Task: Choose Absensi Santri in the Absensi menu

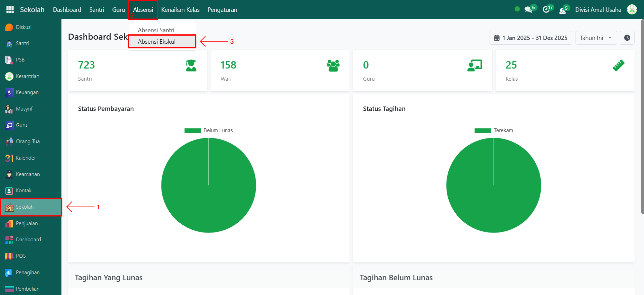Action: tap(156, 30)
